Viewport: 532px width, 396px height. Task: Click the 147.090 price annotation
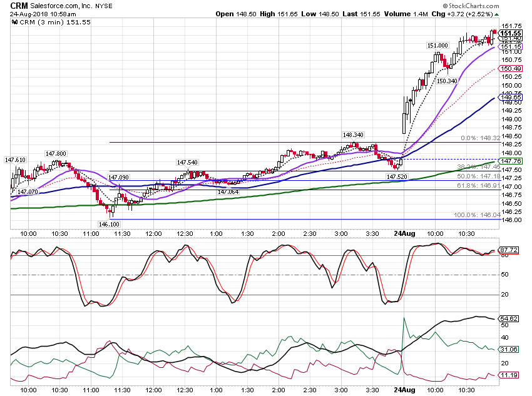(118, 177)
